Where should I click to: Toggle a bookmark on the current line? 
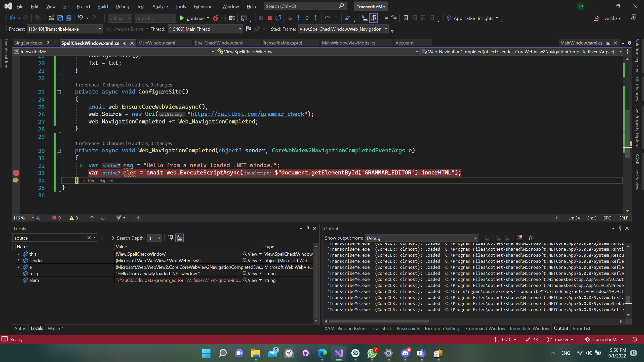click(405, 18)
